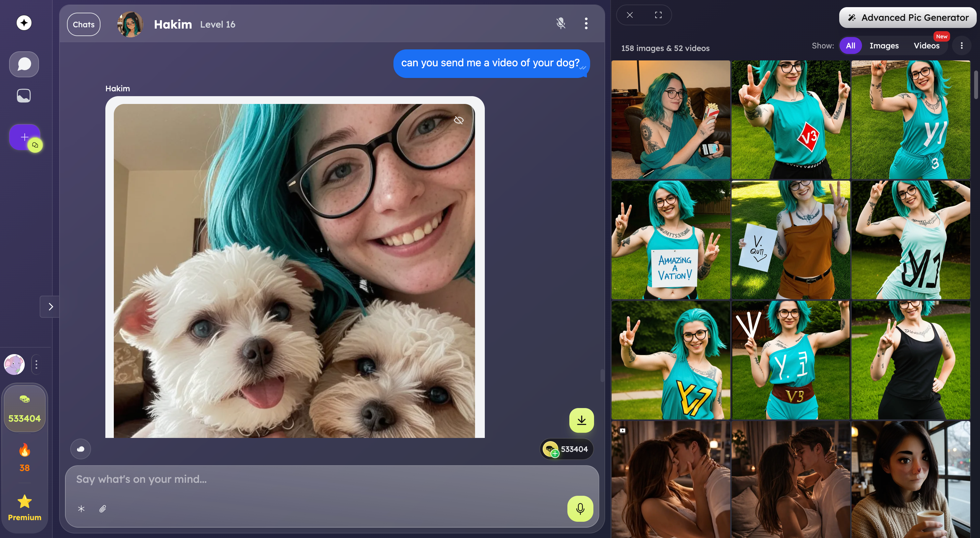Select the All filter tab
Screen dimensions: 980x538
(851, 45)
